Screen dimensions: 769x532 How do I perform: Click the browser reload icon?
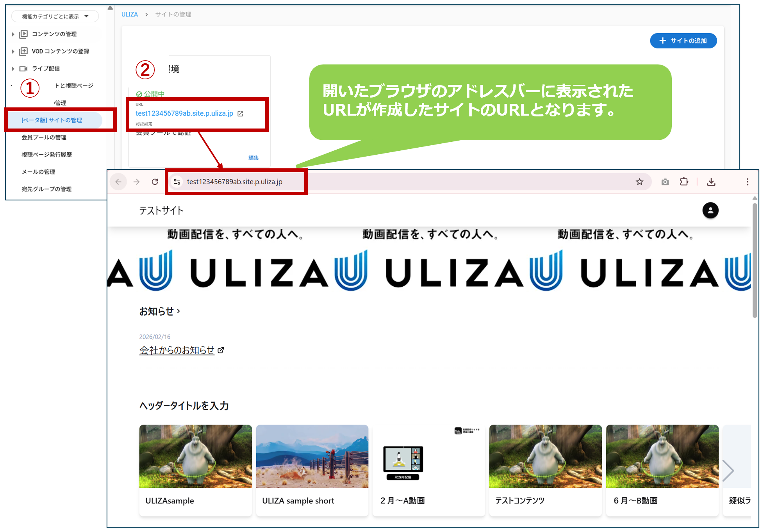click(155, 182)
